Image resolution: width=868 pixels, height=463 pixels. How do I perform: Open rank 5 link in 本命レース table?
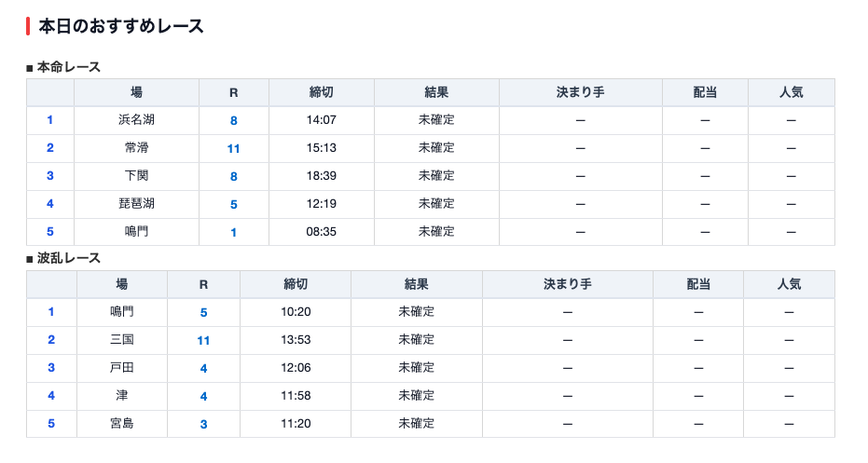[50, 232]
